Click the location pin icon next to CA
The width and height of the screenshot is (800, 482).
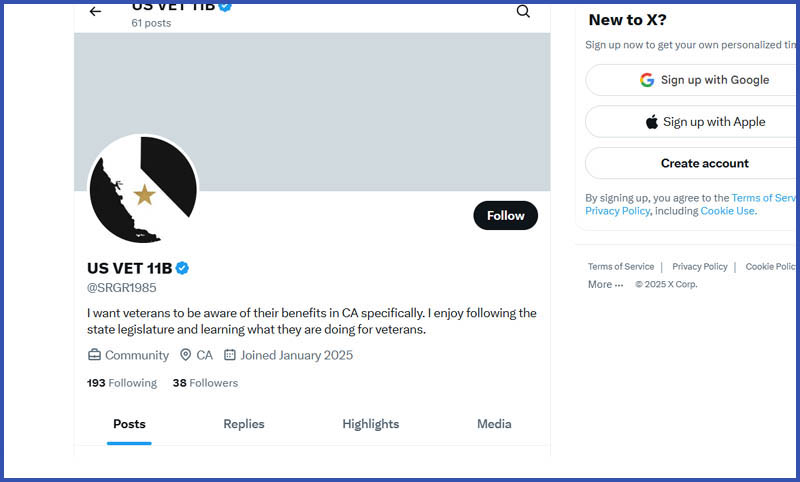(186, 354)
